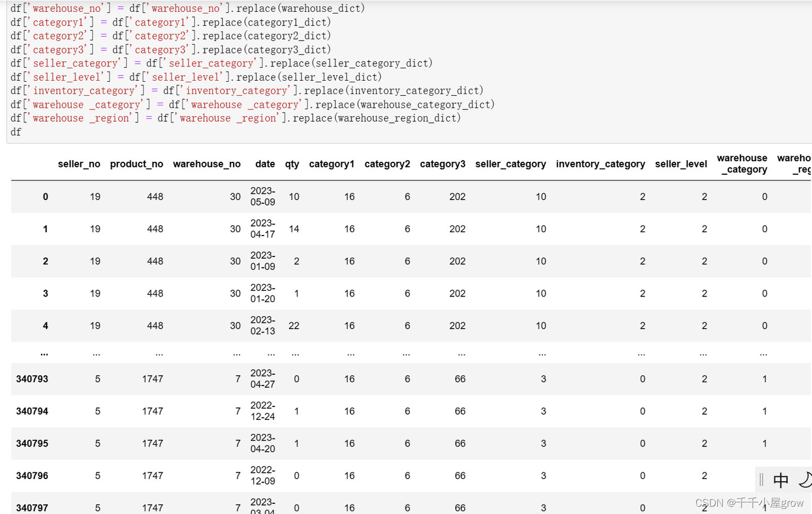Select row index 340795
Screen dimensions: 812x514
tap(32, 444)
